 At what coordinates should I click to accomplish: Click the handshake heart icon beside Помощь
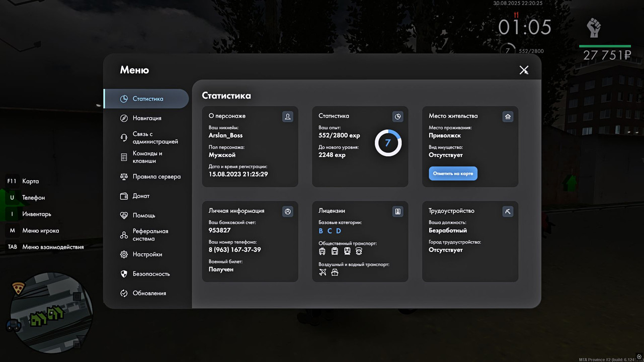click(124, 215)
